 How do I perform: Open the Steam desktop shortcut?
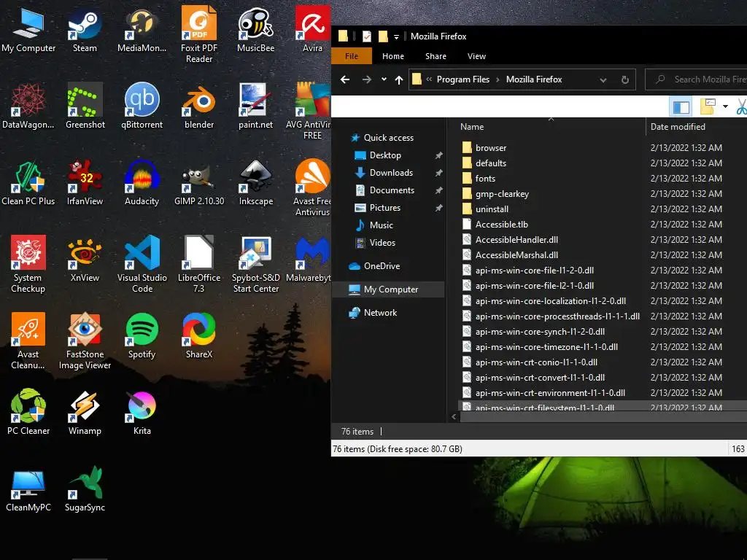85,30
